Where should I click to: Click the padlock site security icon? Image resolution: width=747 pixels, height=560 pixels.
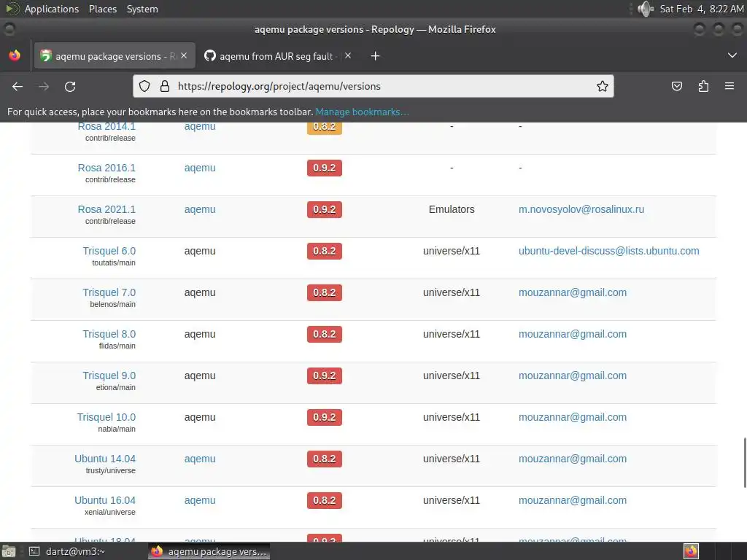165,86
